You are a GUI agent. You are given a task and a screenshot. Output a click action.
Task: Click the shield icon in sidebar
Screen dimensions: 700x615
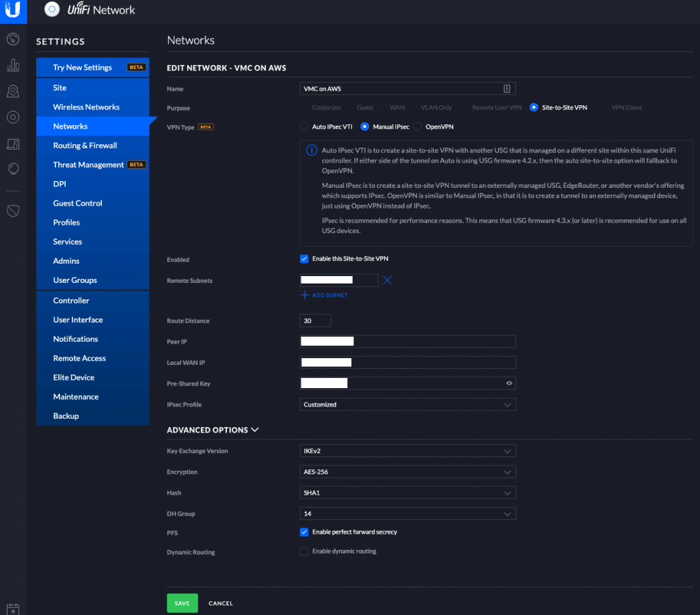click(13, 212)
